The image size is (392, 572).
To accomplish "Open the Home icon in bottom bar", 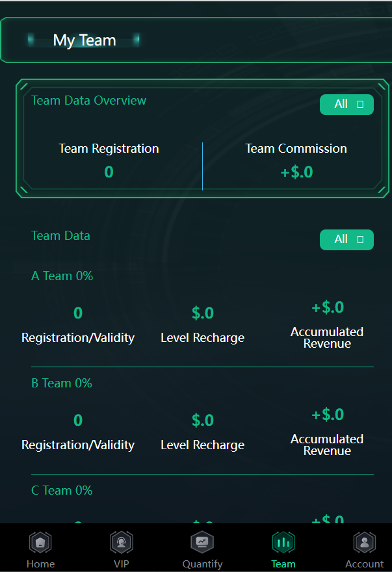I will tap(40, 542).
